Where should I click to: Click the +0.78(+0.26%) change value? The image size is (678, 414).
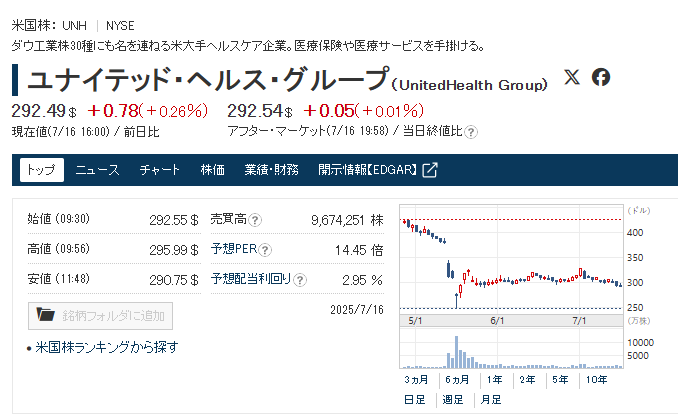coord(147,111)
